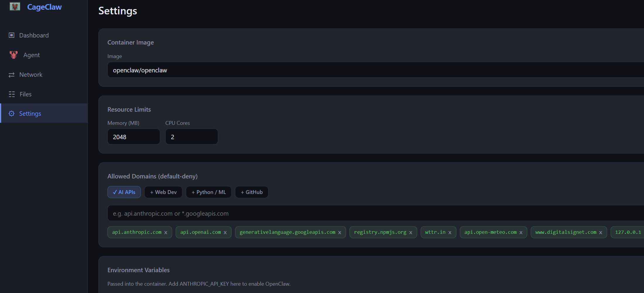Click the Settings gear icon
Image resolution: width=644 pixels, height=293 pixels.
point(11,113)
